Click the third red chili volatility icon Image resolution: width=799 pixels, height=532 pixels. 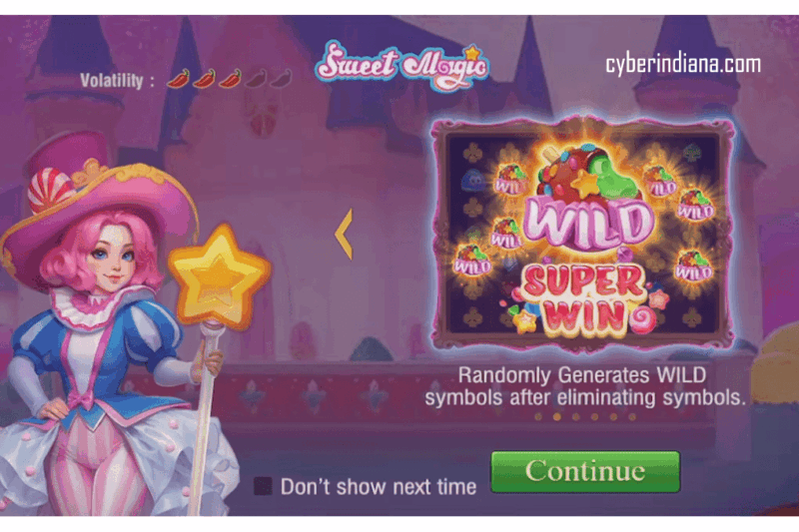(230, 80)
